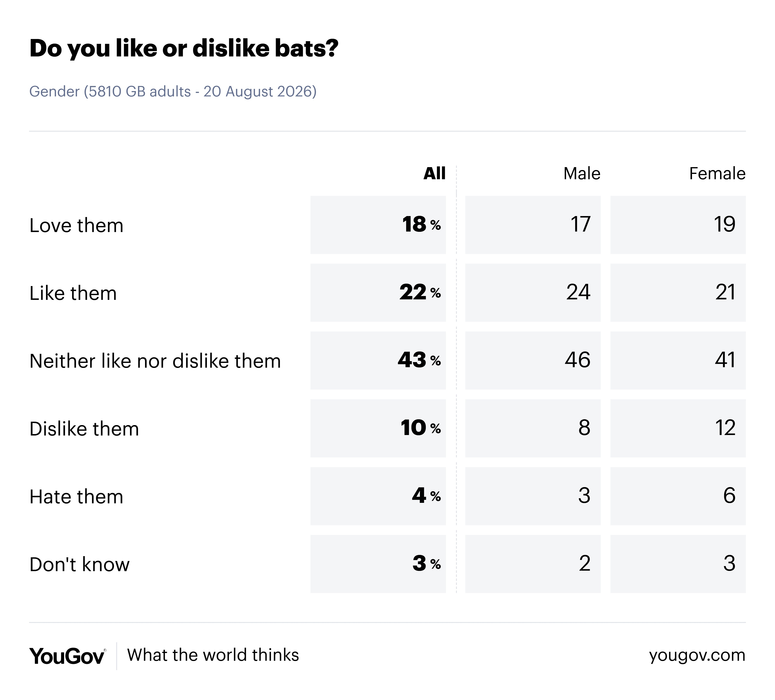Click the Female value 12 cell
This screenshot has height=700, width=775.
[x=678, y=428]
